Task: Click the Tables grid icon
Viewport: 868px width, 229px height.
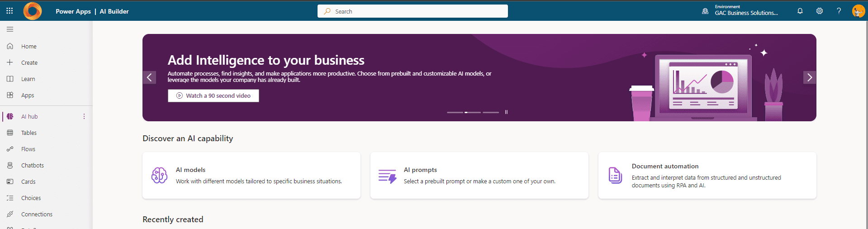Action: point(10,133)
